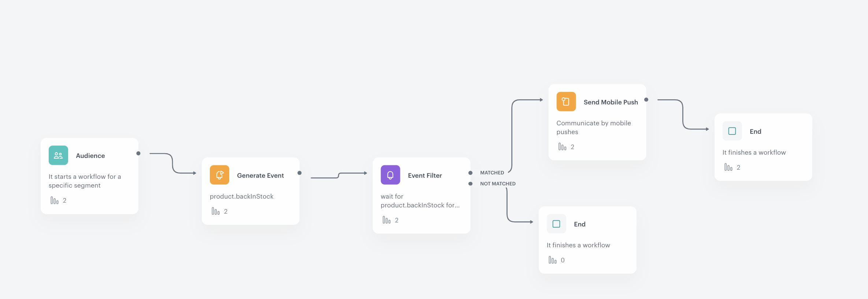Click the MATCHED output port on Event Filter
The width and height of the screenshot is (868, 299).
[471, 172]
